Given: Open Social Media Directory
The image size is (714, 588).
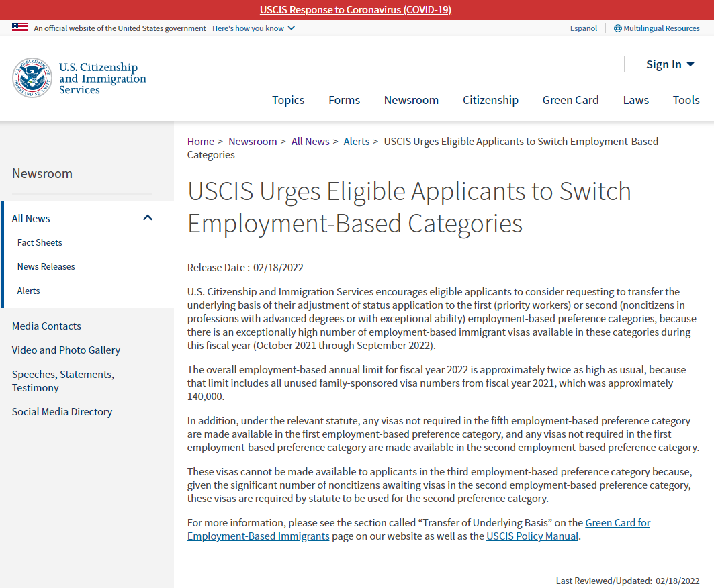Looking at the screenshot, I should [62, 412].
